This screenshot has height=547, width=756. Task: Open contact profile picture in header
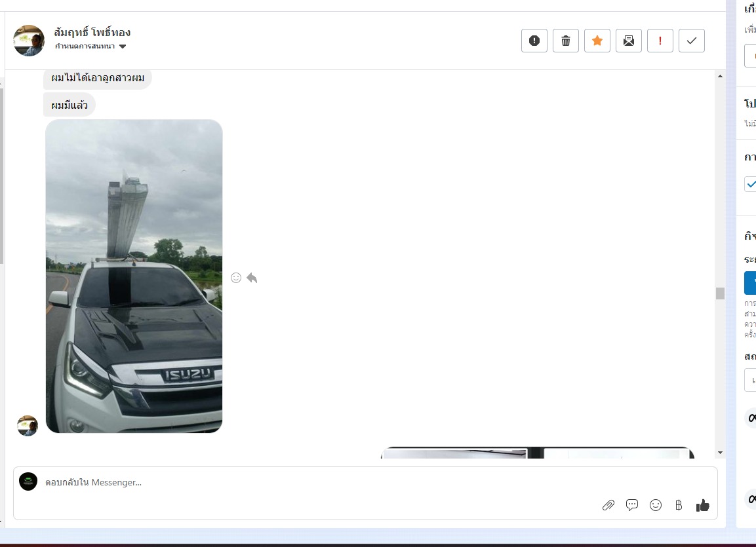pyautogui.click(x=28, y=41)
